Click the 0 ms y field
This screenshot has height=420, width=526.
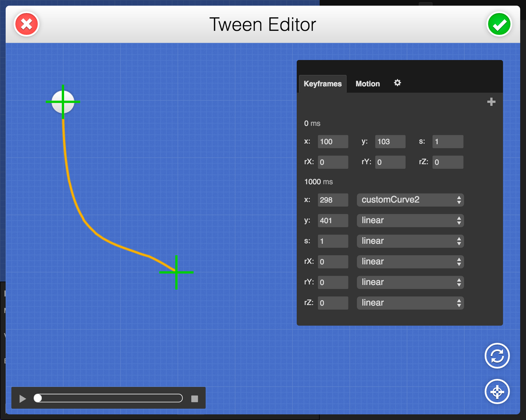point(390,142)
